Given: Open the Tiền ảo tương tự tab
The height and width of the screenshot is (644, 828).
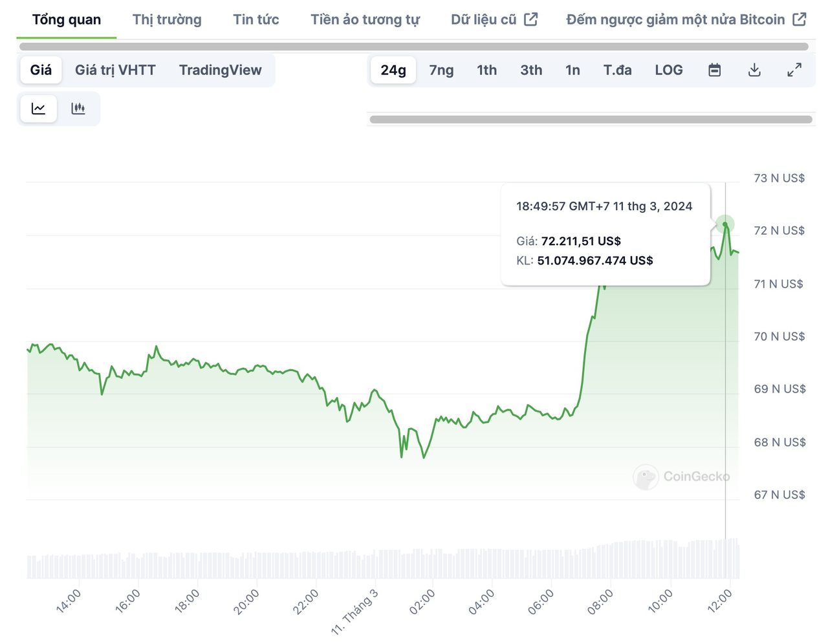Looking at the screenshot, I should pos(365,19).
